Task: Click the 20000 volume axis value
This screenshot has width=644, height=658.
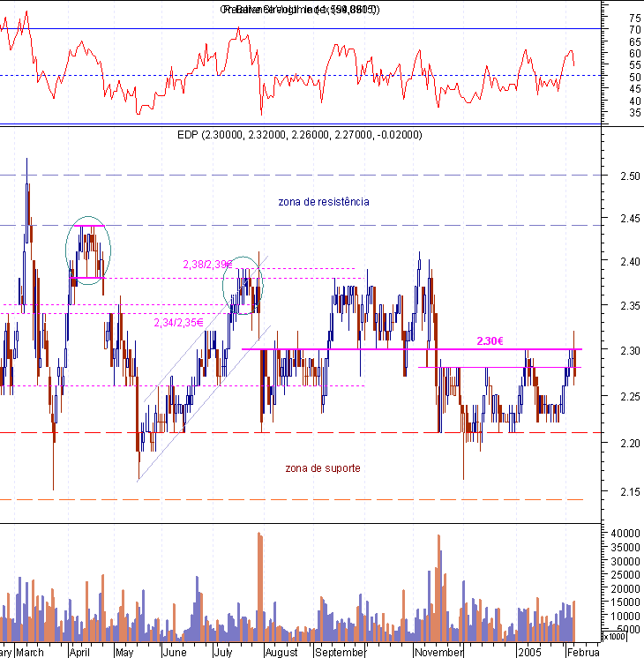Action: (625, 589)
